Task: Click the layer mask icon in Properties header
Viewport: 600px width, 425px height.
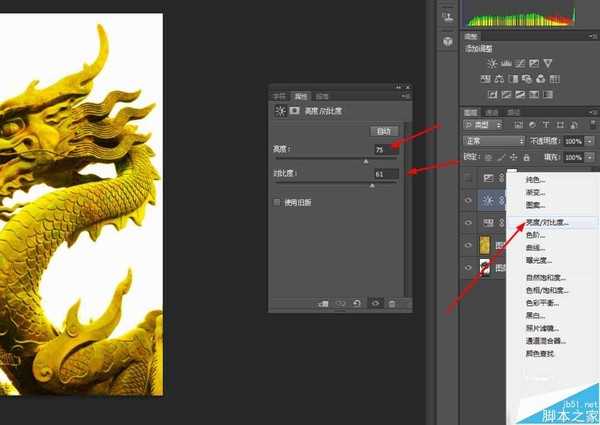Action: 294,111
